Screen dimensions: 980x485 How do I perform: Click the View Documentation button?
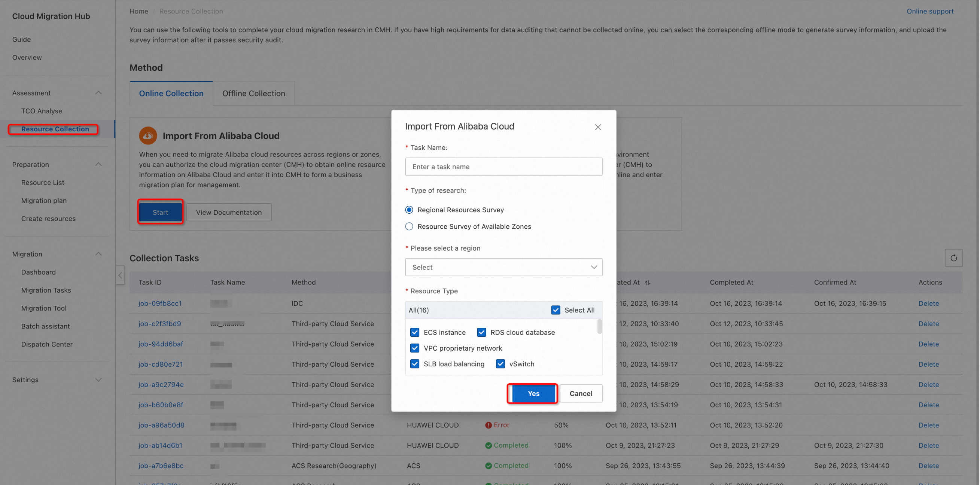click(229, 212)
